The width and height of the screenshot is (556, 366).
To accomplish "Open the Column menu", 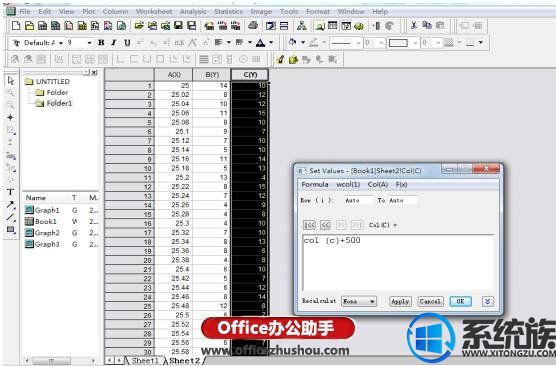I will point(115,12).
